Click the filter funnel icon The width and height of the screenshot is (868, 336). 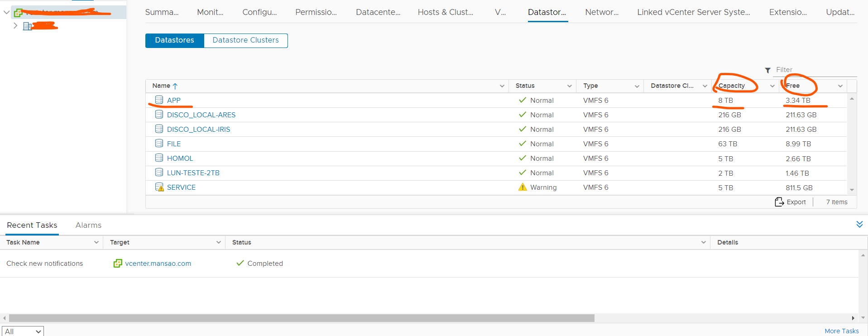[768, 70]
